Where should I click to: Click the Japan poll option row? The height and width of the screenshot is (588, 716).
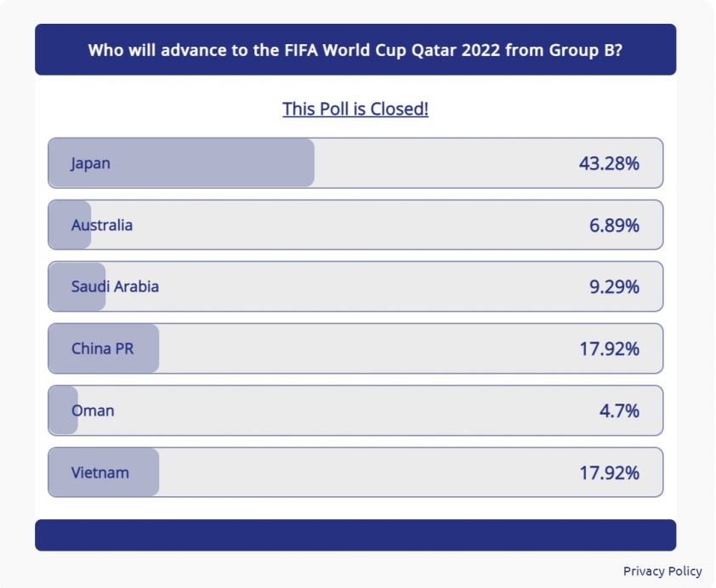click(355, 163)
